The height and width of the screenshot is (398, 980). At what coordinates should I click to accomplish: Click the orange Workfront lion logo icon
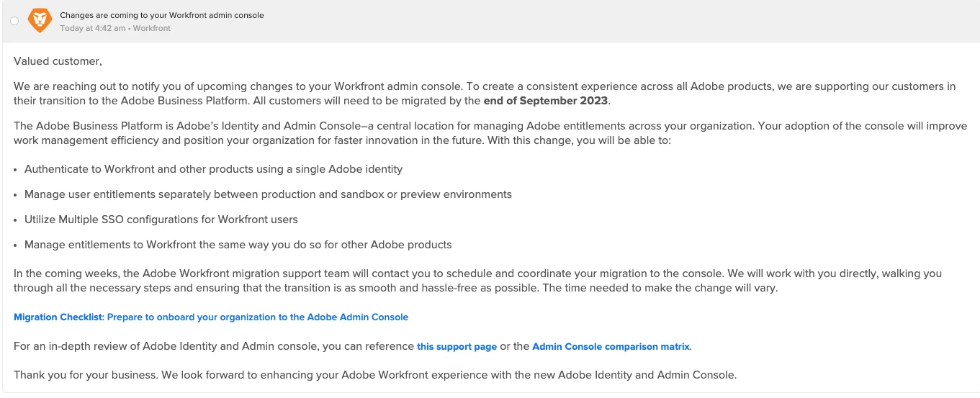point(40,21)
